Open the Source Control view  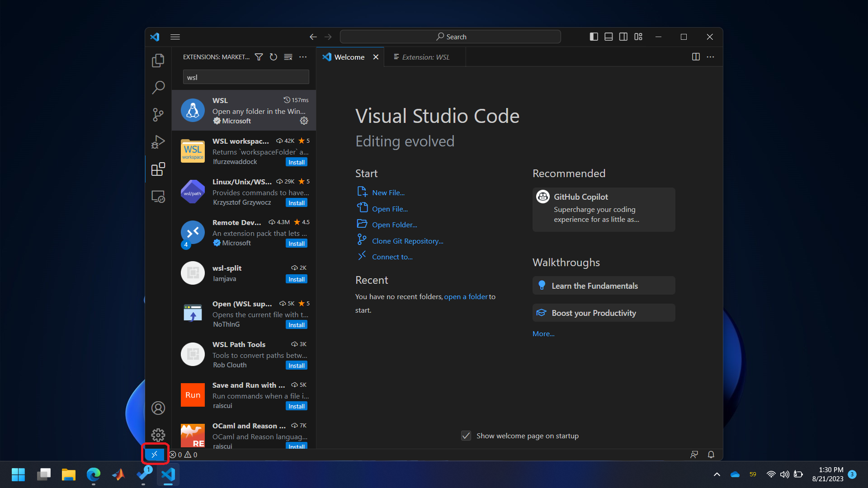pyautogui.click(x=158, y=114)
